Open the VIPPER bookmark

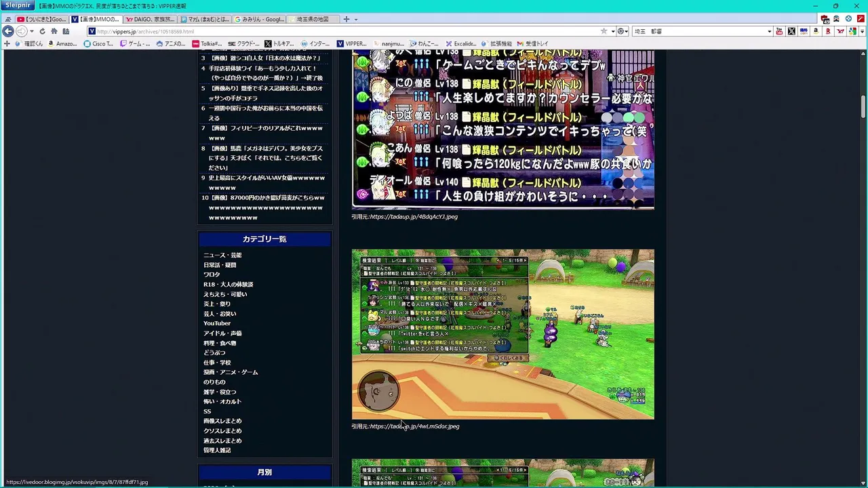[x=351, y=43]
